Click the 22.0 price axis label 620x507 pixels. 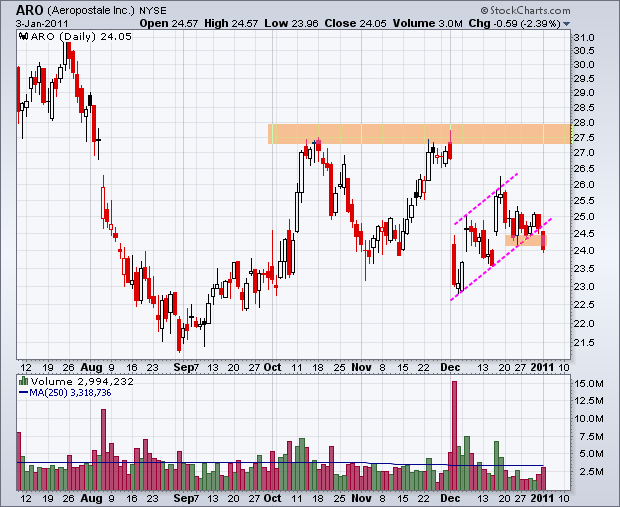pyautogui.click(x=584, y=323)
